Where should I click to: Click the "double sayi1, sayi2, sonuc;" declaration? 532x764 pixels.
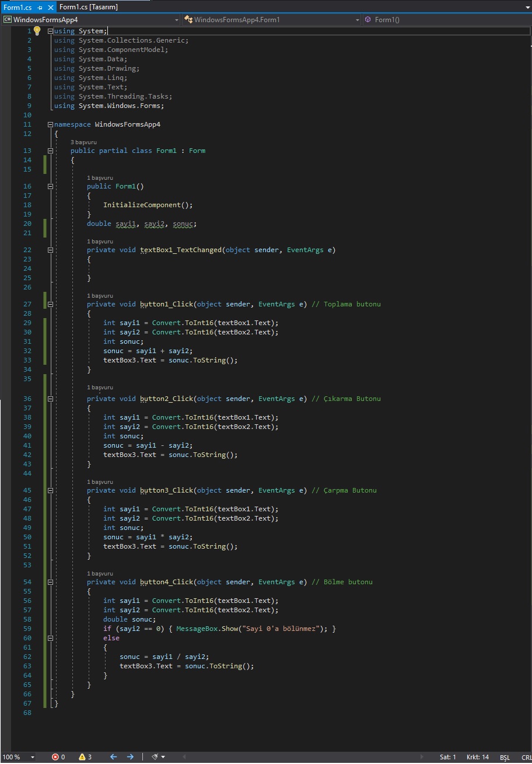(x=142, y=224)
